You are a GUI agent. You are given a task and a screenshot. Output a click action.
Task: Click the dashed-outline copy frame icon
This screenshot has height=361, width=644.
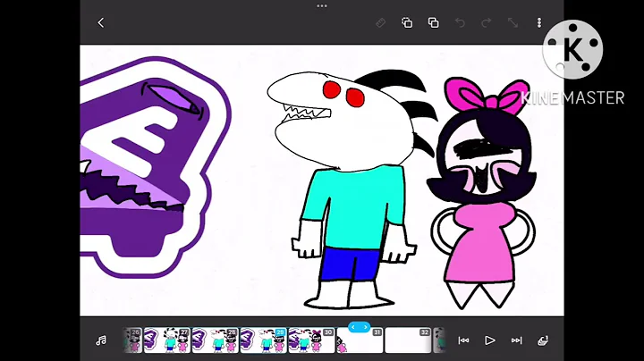coord(407,22)
